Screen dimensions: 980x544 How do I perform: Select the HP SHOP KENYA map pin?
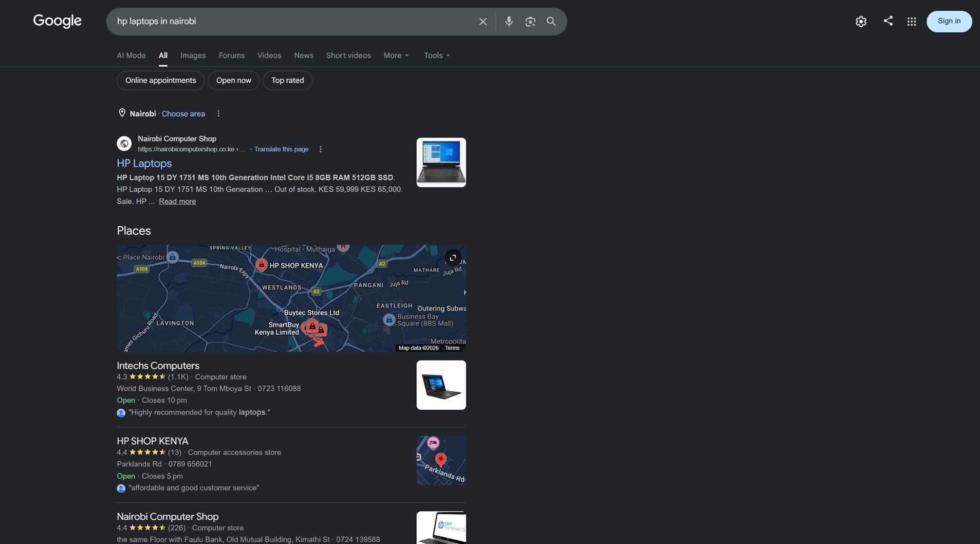pos(261,265)
